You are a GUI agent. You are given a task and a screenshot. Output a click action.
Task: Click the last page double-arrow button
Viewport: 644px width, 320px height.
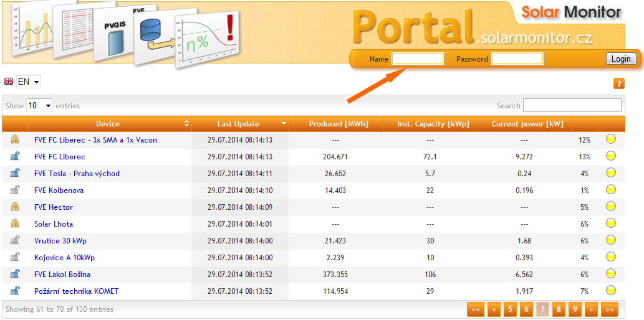609,309
